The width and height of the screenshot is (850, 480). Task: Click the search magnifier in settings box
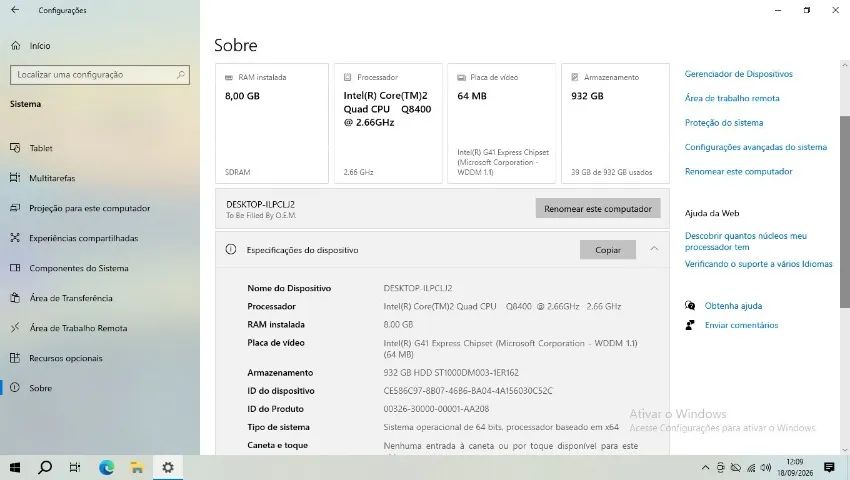181,75
